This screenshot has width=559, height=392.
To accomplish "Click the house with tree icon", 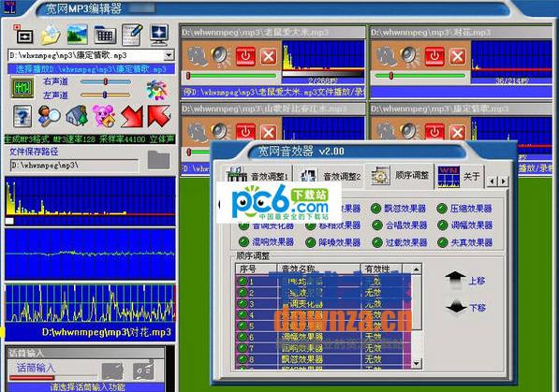I will [77, 116].
